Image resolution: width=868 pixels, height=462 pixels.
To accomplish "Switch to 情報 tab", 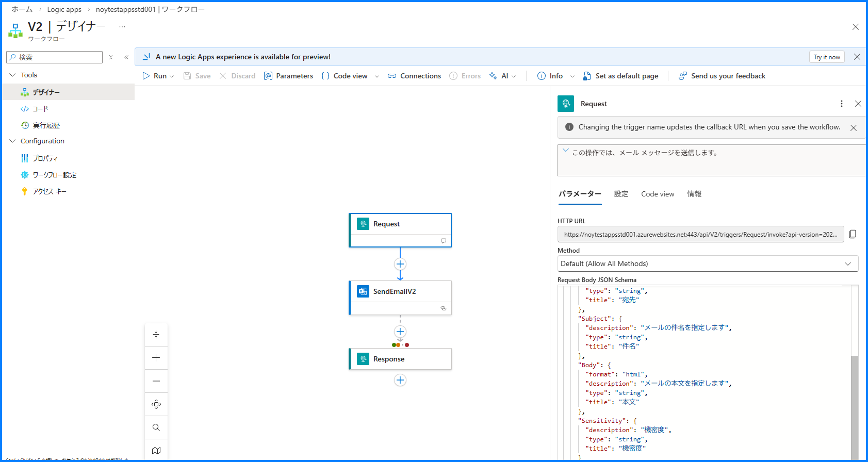I will click(694, 194).
